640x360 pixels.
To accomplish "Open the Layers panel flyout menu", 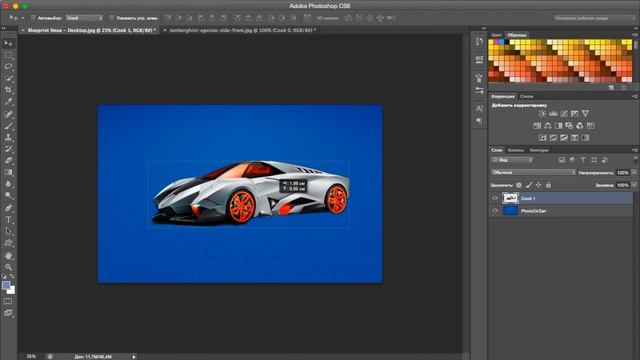I will [x=635, y=150].
